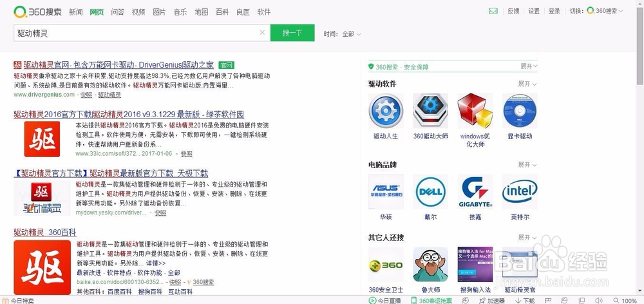The height and width of the screenshot is (304, 644).
Task: Select the Dell 戴尔 brand logo
Action: click(430, 192)
